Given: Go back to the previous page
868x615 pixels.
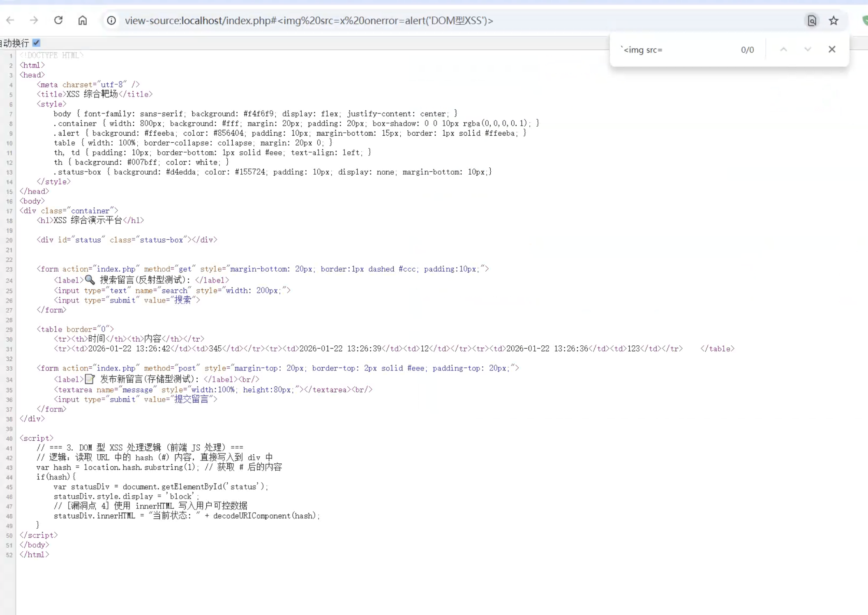Looking at the screenshot, I should tap(10, 21).
